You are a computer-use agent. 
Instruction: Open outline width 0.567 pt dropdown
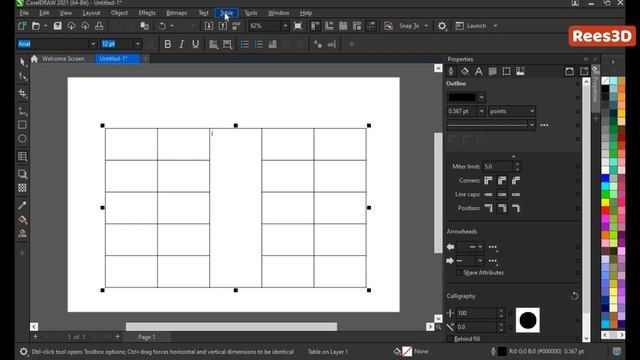[482, 111]
